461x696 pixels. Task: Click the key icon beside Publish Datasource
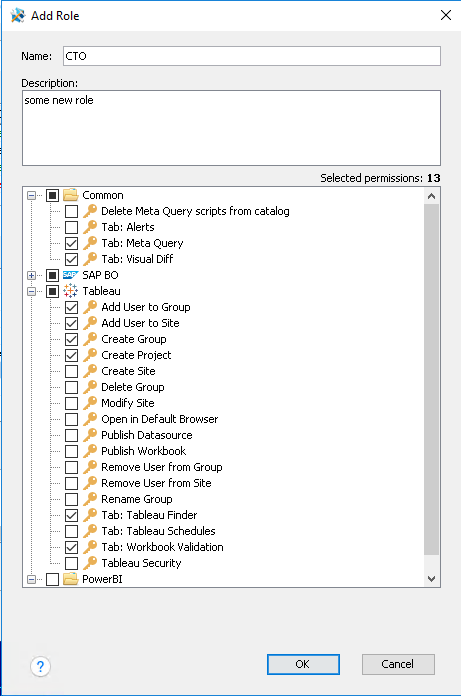point(90,435)
